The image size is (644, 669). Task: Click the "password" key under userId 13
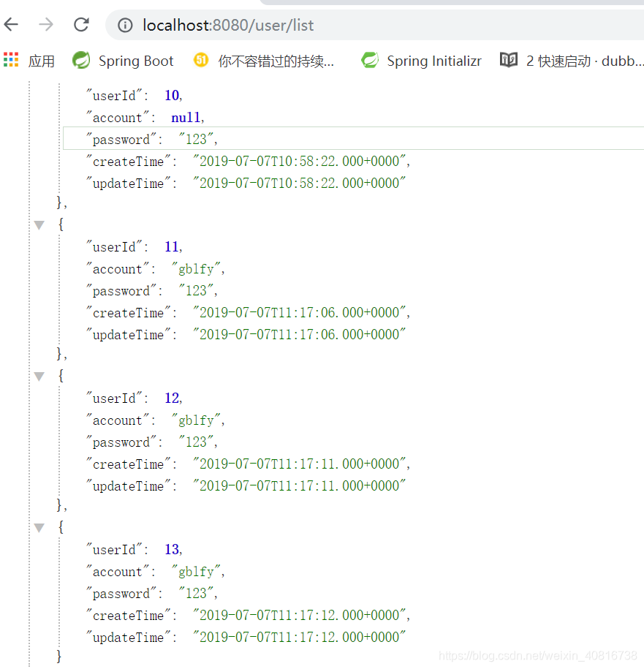[x=121, y=594]
